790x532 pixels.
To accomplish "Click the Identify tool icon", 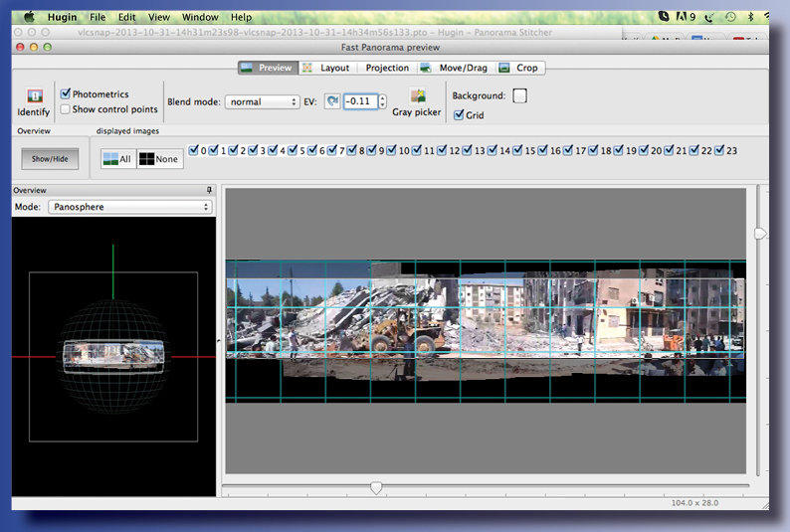I will [34, 97].
